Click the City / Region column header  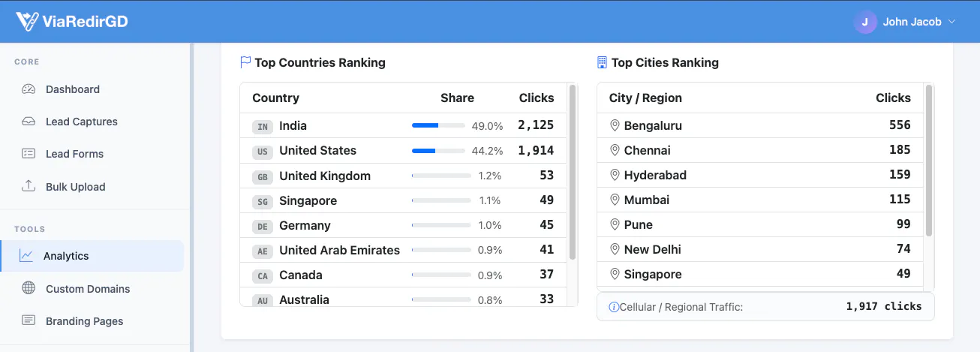tap(645, 98)
